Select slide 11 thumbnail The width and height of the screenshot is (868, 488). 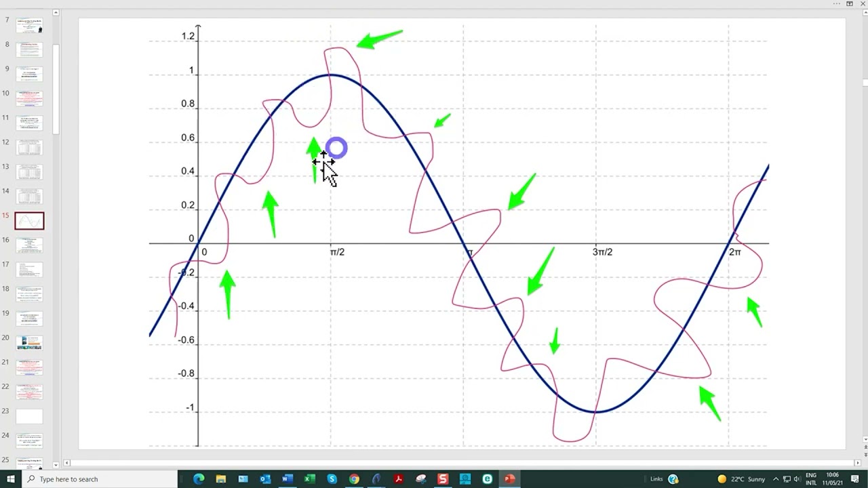click(29, 123)
